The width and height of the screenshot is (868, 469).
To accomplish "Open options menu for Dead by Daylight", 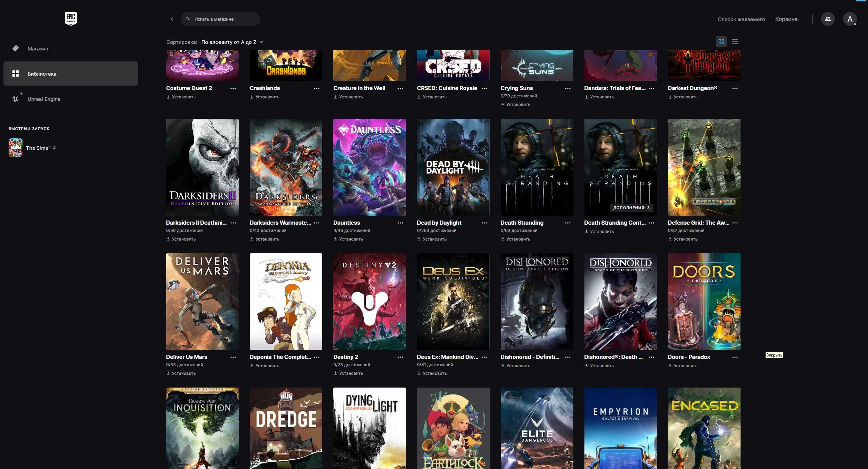I will click(484, 223).
